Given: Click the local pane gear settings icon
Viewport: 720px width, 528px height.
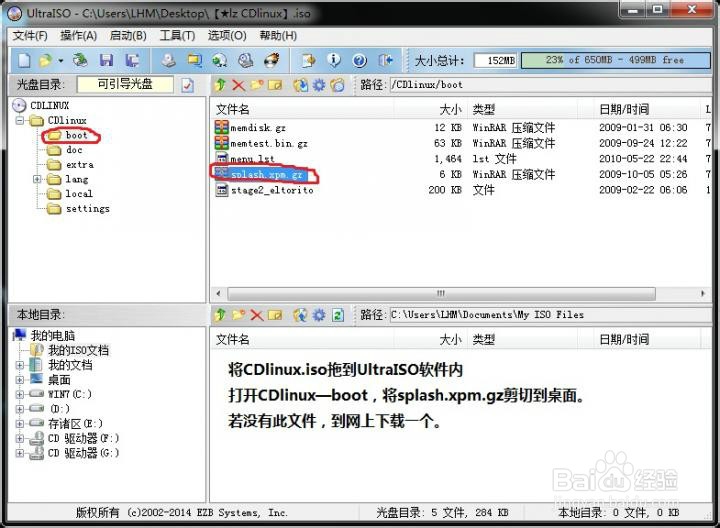Looking at the screenshot, I should 319,315.
